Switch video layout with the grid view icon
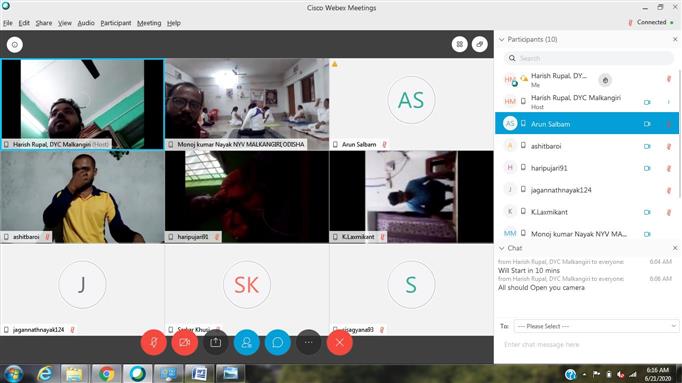Viewport: 682px width, 383px height. pyautogui.click(x=459, y=44)
